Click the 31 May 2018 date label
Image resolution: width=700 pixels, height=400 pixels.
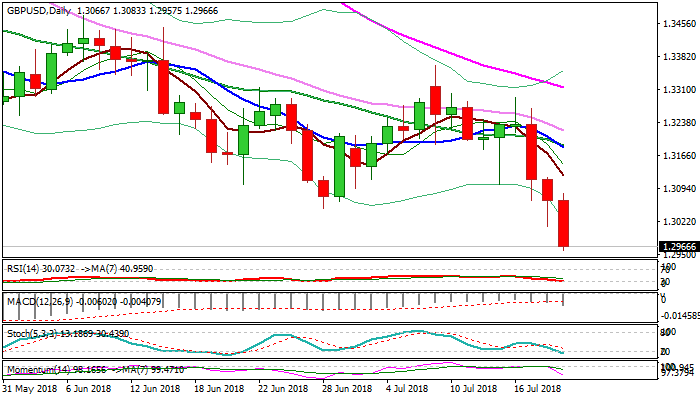[x=29, y=387]
